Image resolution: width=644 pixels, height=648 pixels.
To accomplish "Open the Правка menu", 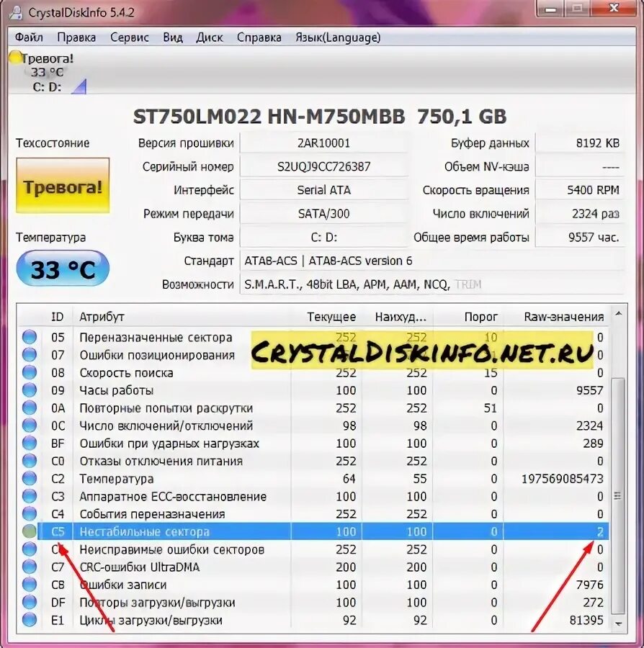I will (x=76, y=37).
